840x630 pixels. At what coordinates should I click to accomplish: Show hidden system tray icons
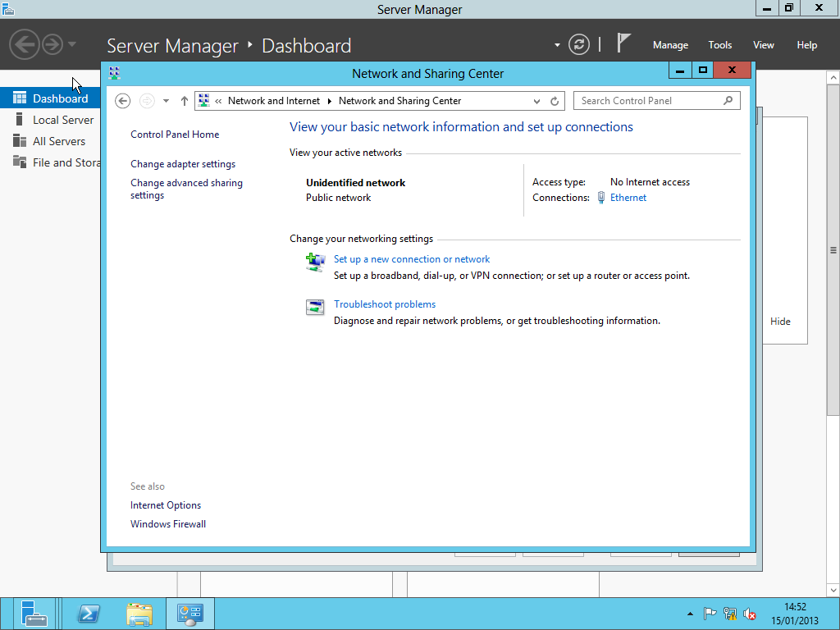click(689, 614)
